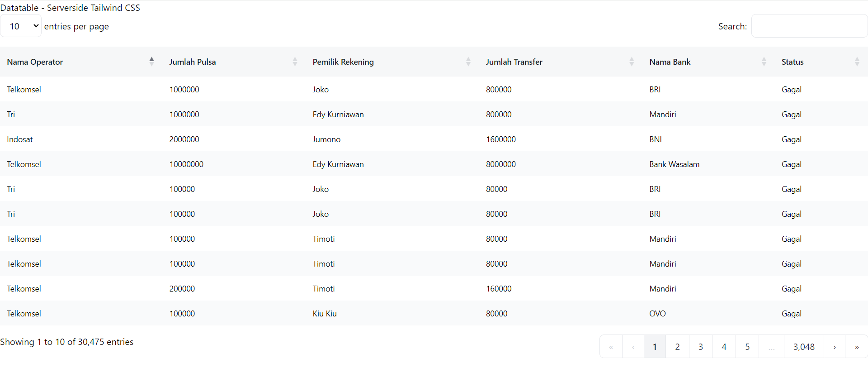
Task: Go to page 3
Action: coord(701,347)
